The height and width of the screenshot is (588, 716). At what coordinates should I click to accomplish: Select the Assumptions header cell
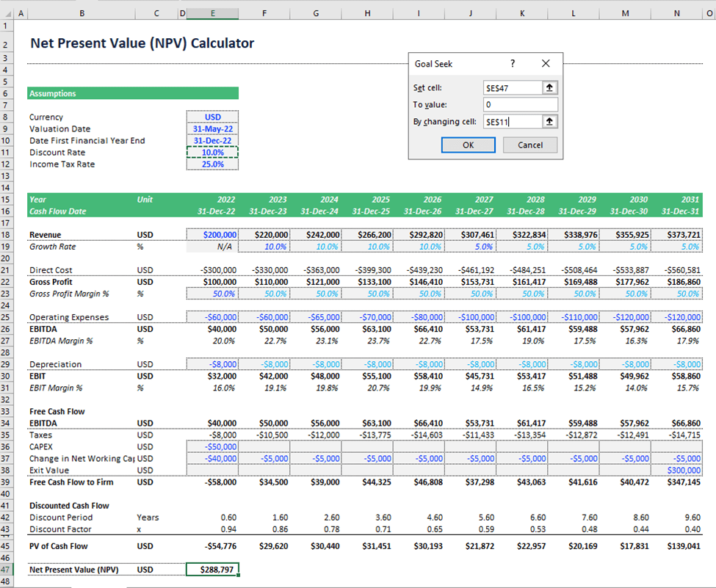[x=133, y=93]
